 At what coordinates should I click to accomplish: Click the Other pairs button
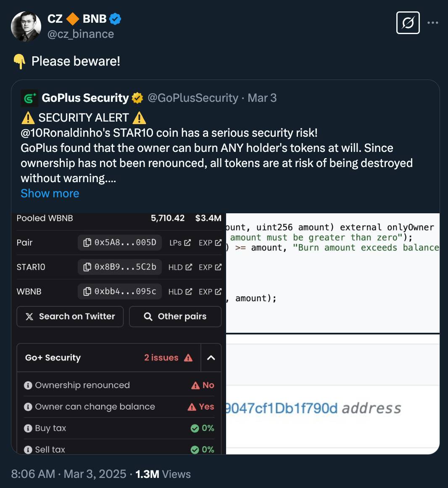175,316
